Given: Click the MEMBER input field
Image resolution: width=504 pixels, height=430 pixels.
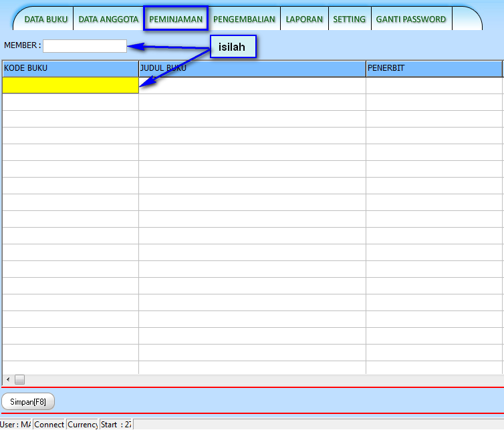Looking at the screenshot, I should [x=85, y=46].
